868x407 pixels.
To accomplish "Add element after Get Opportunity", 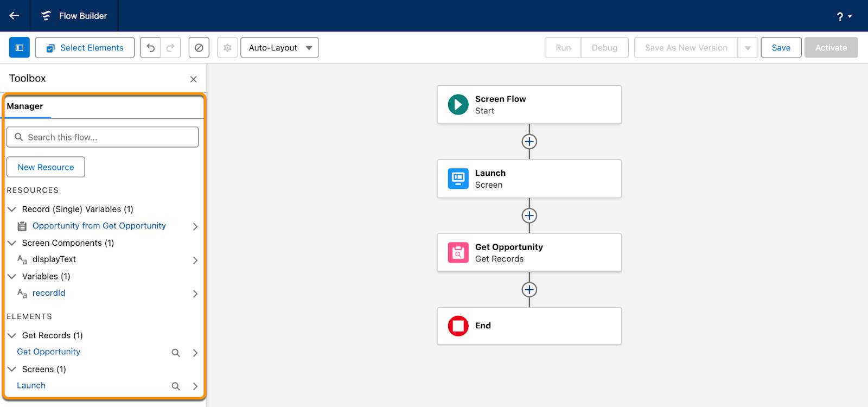I will coord(529,290).
